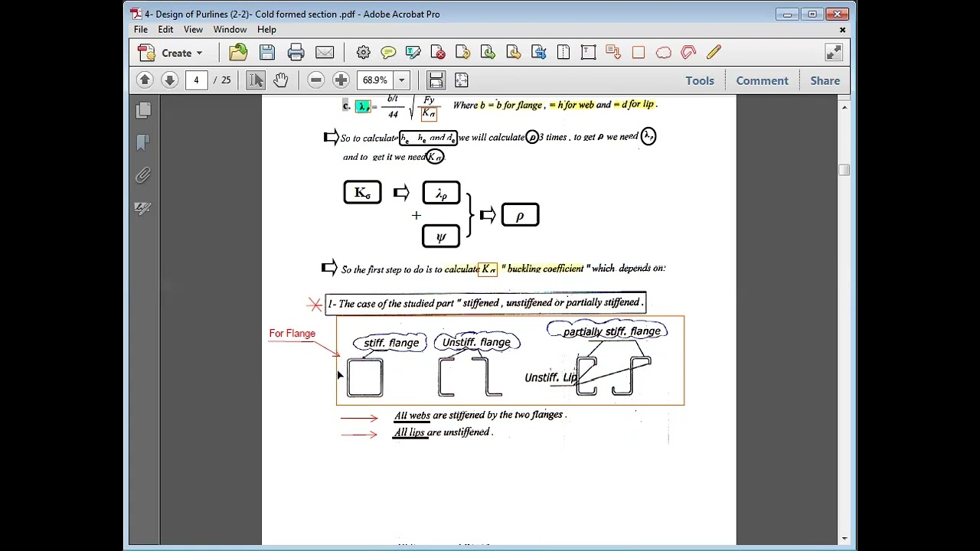Click 'All webs are stiffened' line
The width and height of the screenshot is (980, 551).
tap(480, 415)
